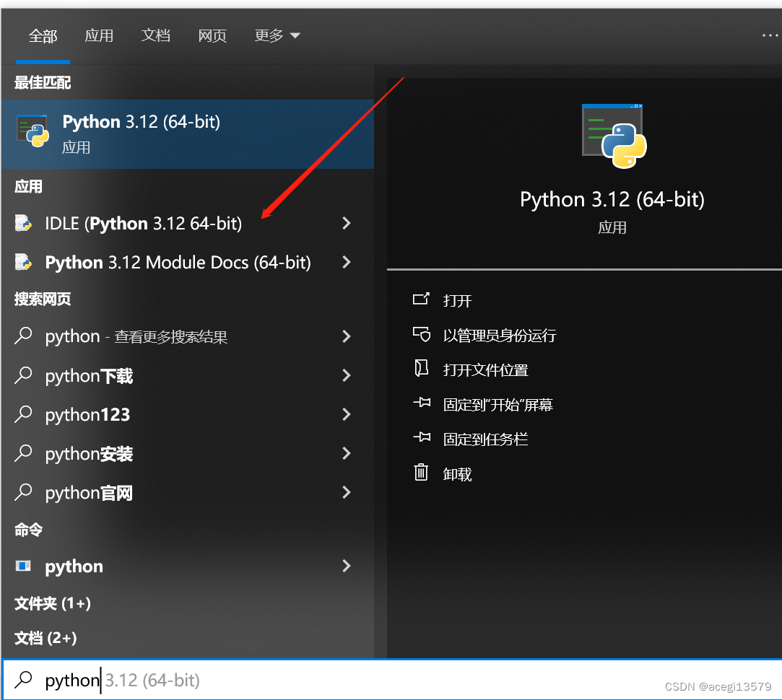The width and height of the screenshot is (782, 700).
Task: Click the run-as-administrator shield icon
Action: 422,334
